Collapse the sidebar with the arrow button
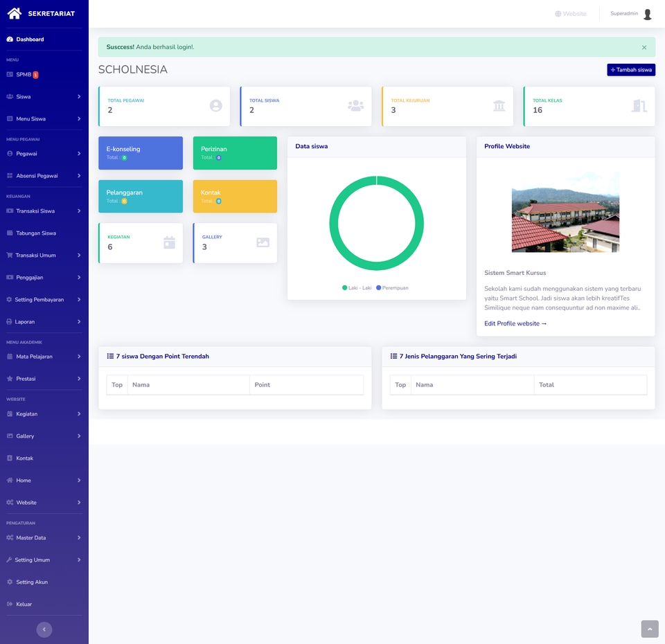Viewport: 665px width, 644px height. tap(44, 629)
